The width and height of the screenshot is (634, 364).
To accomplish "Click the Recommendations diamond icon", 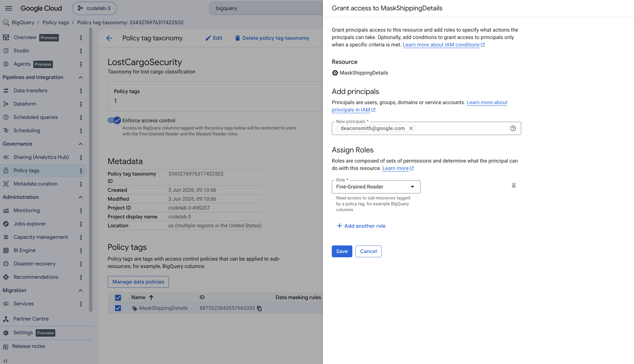I will tap(6, 277).
